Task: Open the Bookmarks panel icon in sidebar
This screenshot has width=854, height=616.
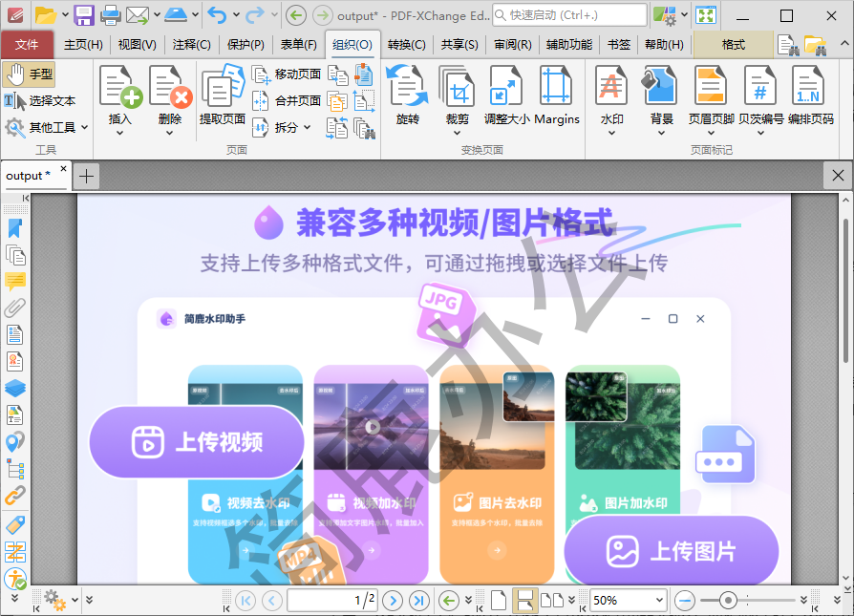Action: (14, 228)
